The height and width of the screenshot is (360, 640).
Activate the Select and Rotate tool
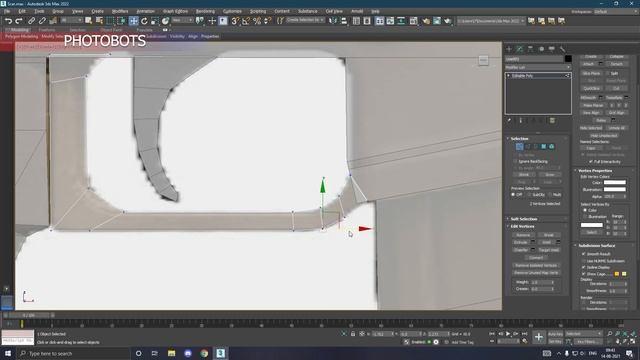pyautogui.click(x=144, y=21)
